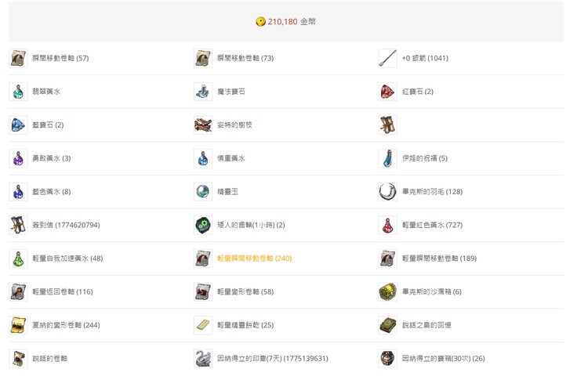Click the 輕量精靈餅乾 (25) label
Image resolution: width=588 pixels, height=376 pixels.
tap(245, 325)
